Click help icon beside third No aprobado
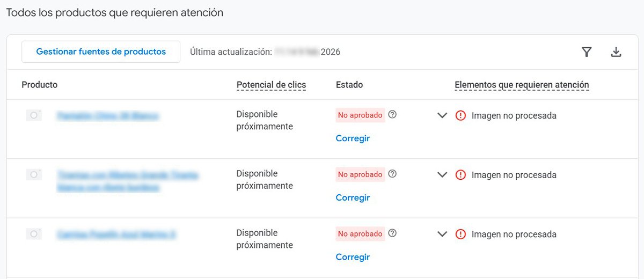This screenshot has height=279, width=644. coord(392,233)
